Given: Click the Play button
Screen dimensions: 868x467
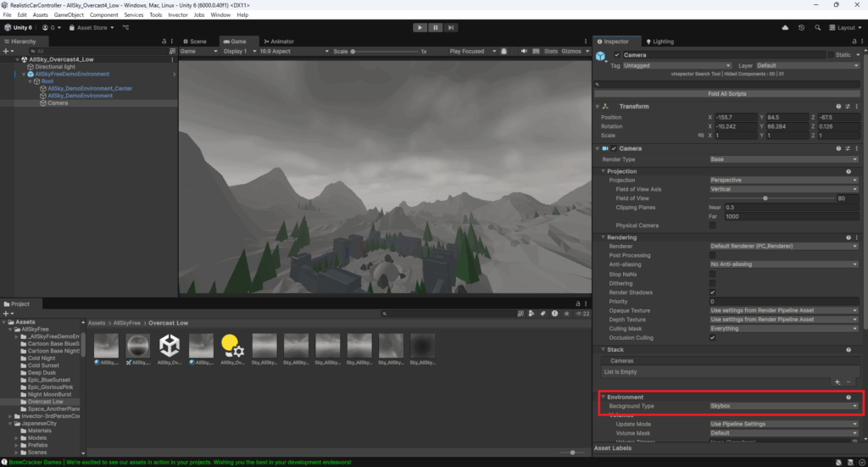Looking at the screenshot, I should coord(420,28).
